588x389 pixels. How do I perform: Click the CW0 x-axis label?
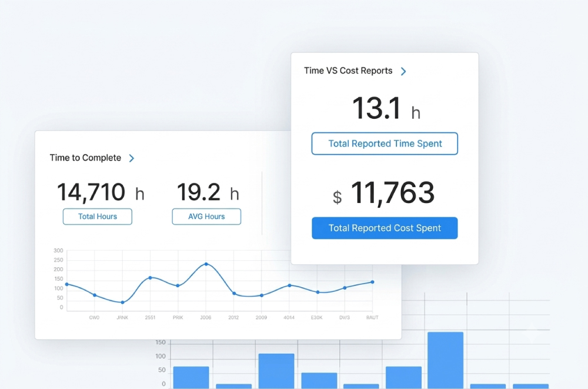[x=95, y=318]
